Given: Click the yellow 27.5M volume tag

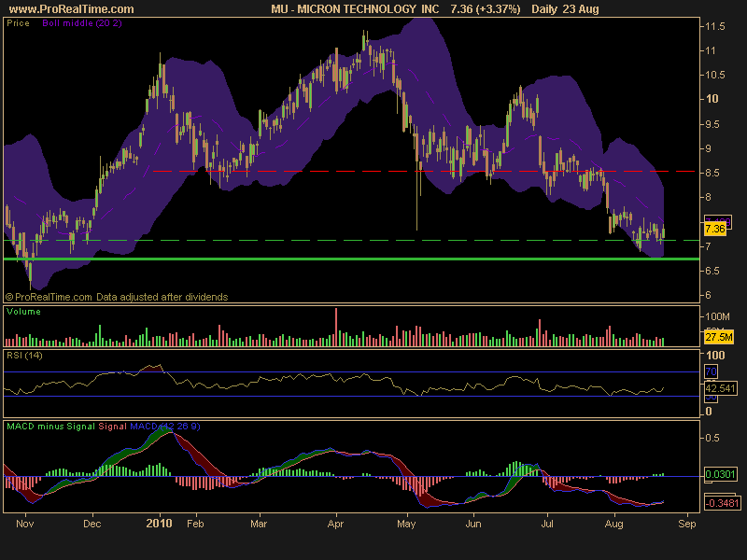Looking at the screenshot, I should pos(718,337).
